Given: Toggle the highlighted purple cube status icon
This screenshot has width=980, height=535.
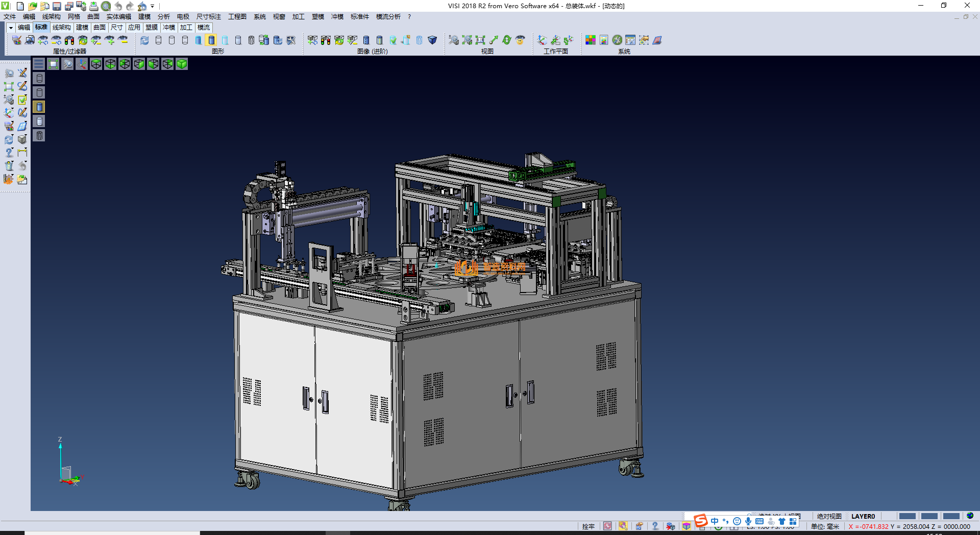Looking at the screenshot, I should 687,526.
